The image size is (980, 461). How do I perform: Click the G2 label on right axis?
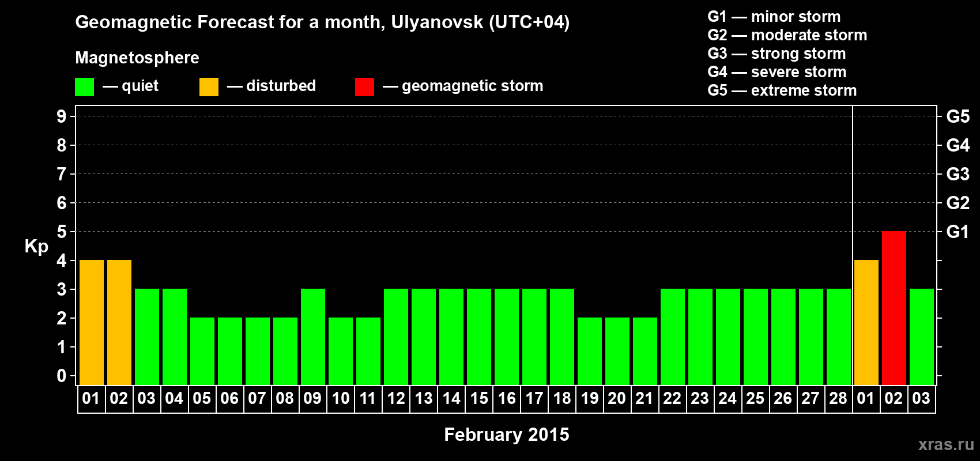pos(958,203)
